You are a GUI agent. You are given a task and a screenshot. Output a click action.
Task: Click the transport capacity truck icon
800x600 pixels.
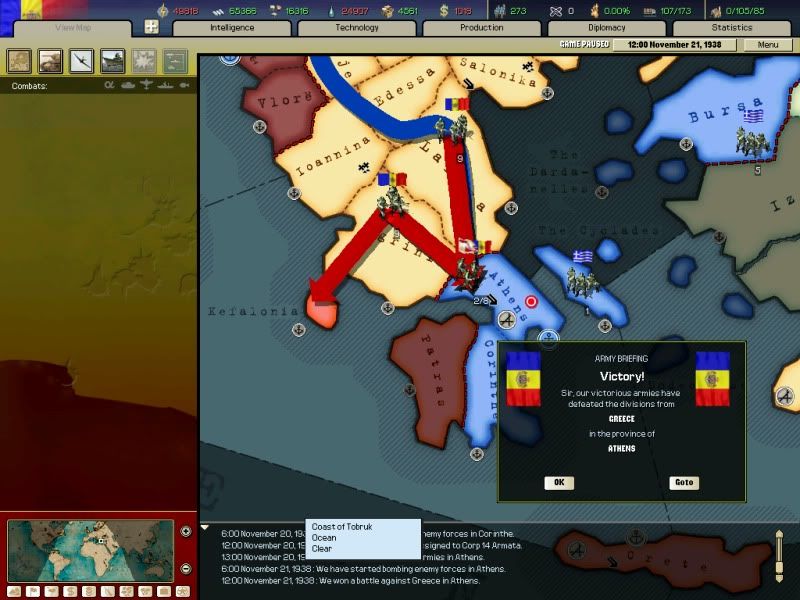pos(649,11)
